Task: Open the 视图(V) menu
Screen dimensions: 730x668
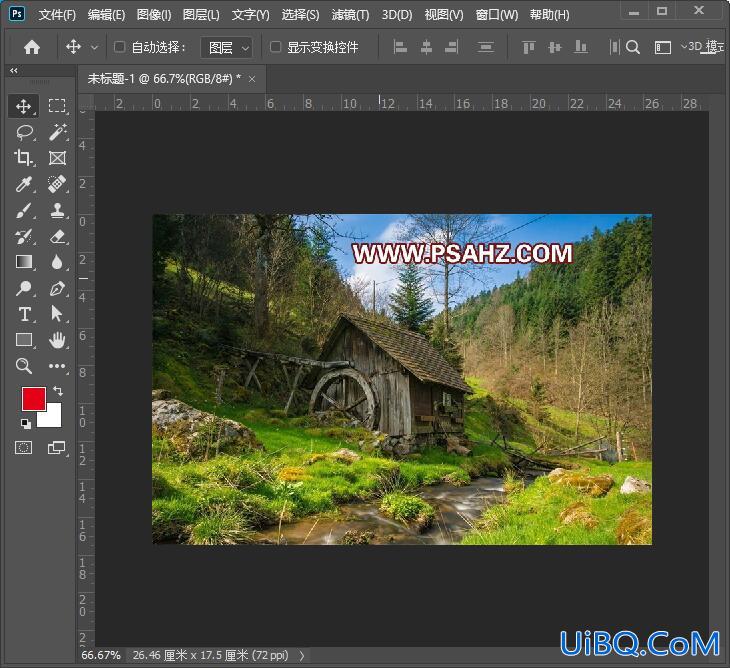Action: (x=444, y=15)
